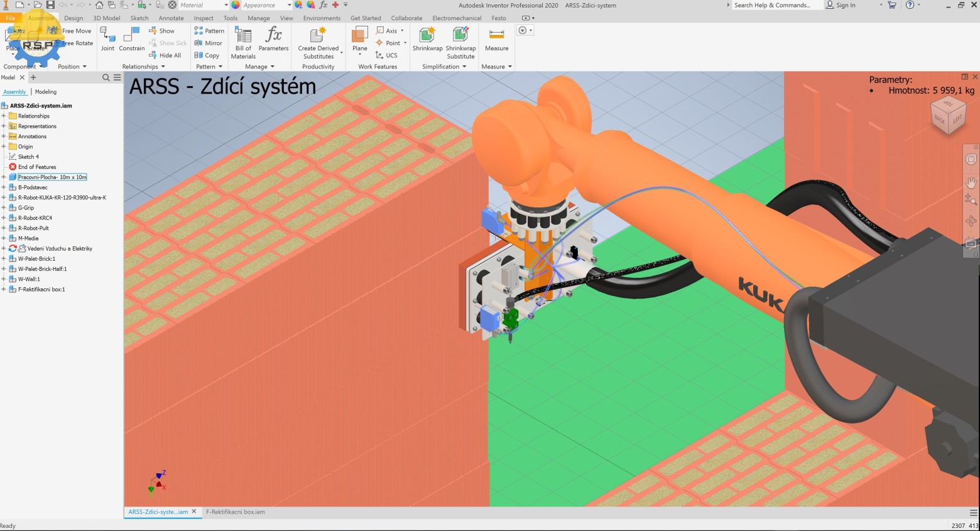980x531 pixels.
Task: Click the Orbit tool in navigation bar
Action: [x=971, y=221]
